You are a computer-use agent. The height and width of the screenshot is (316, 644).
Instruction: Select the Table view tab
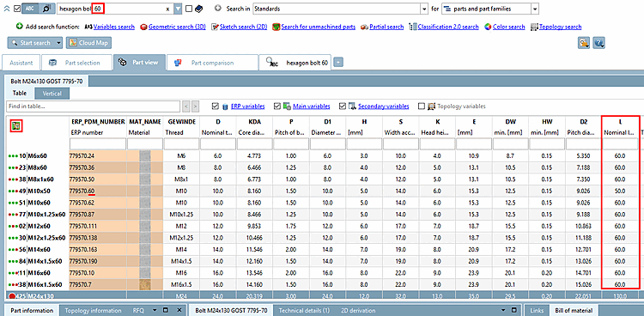[19, 94]
